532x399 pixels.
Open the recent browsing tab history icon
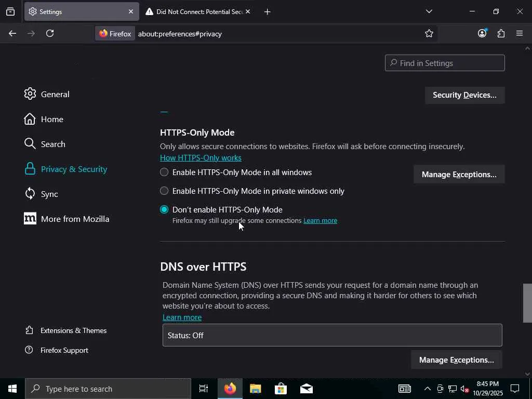click(x=10, y=11)
